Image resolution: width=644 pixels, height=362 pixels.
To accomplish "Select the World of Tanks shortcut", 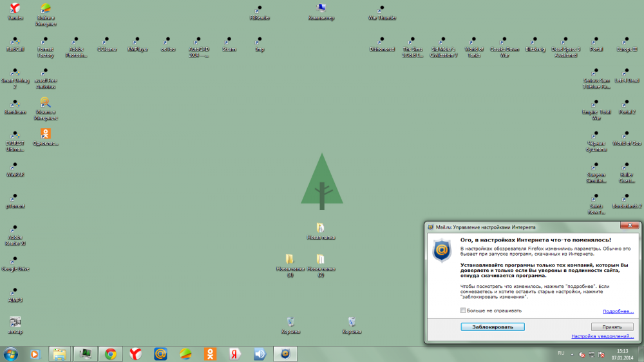I will click(474, 47).
